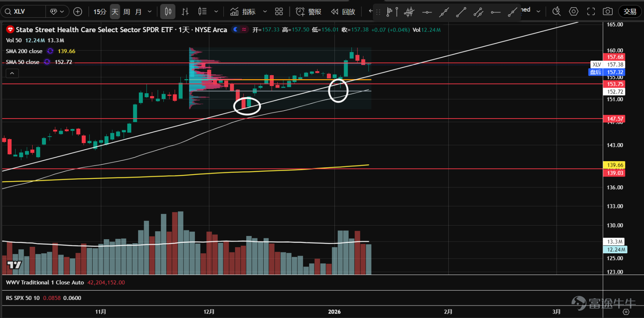Click the 交易 trade button
Image resolution: width=644 pixels, height=318 pixels.
[630, 12]
